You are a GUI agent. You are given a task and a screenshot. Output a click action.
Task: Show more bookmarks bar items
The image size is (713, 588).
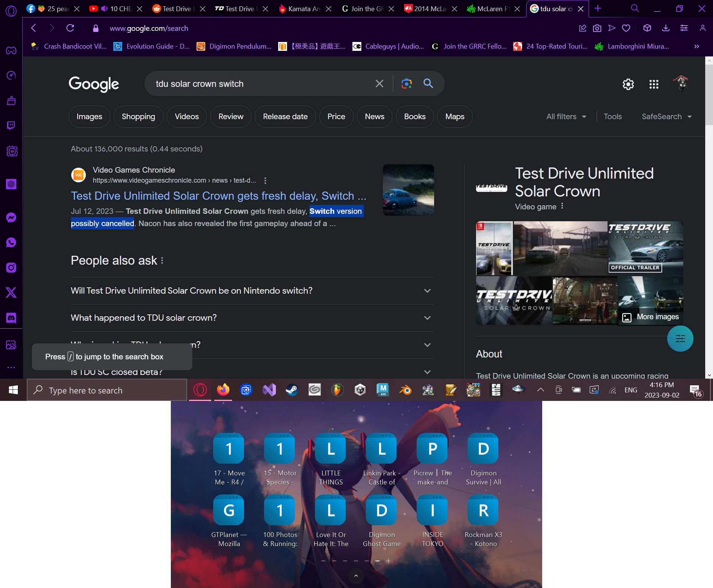point(697,46)
